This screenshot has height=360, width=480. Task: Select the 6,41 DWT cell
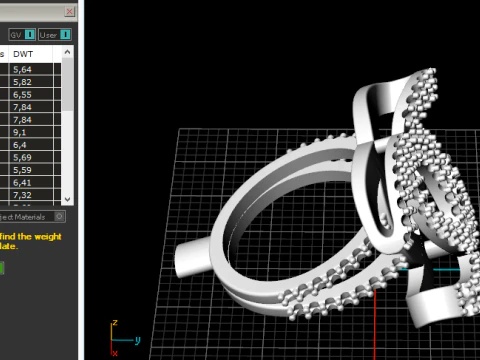click(31, 183)
